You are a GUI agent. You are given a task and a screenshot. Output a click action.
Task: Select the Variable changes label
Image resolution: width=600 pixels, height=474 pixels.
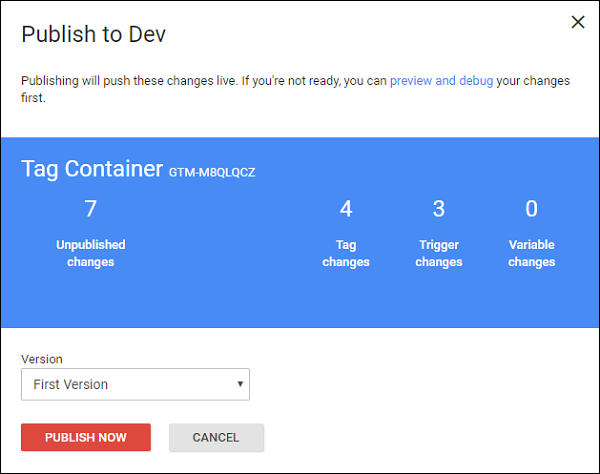point(531,253)
